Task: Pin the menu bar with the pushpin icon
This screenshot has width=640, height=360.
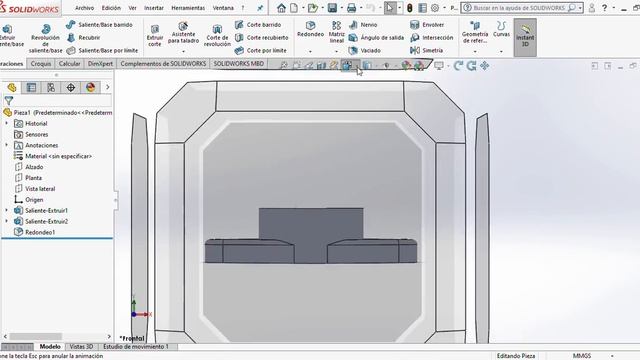Action: 260,8
